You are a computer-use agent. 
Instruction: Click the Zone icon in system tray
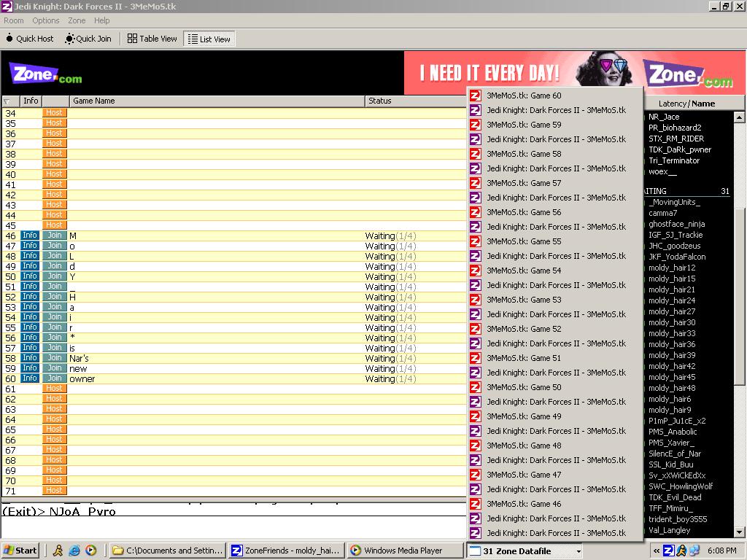[x=667, y=551]
